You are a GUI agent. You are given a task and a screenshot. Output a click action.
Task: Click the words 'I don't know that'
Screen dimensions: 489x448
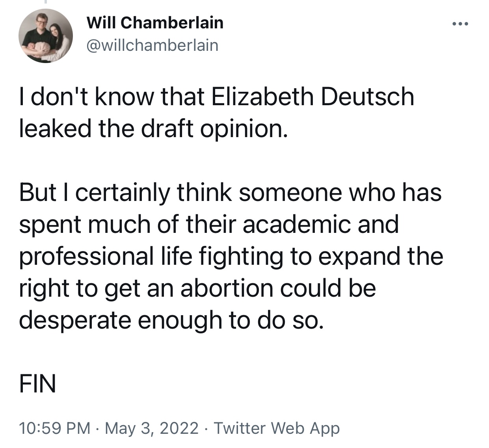[x=112, y=97]
